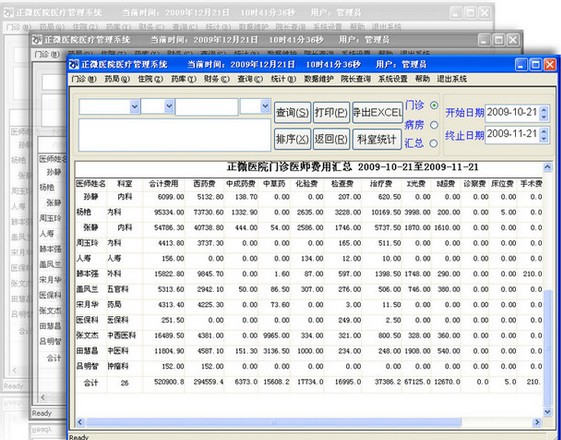Click the 科室统计 button
This screenshot has width=561, height=440.
pos(377,140)
